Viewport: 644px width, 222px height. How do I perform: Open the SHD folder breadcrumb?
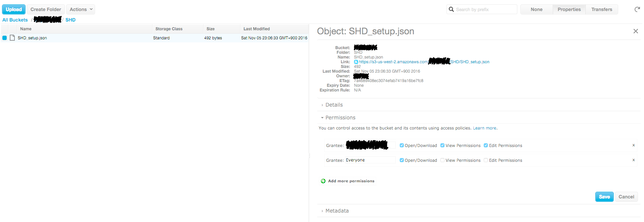(71, 20)
